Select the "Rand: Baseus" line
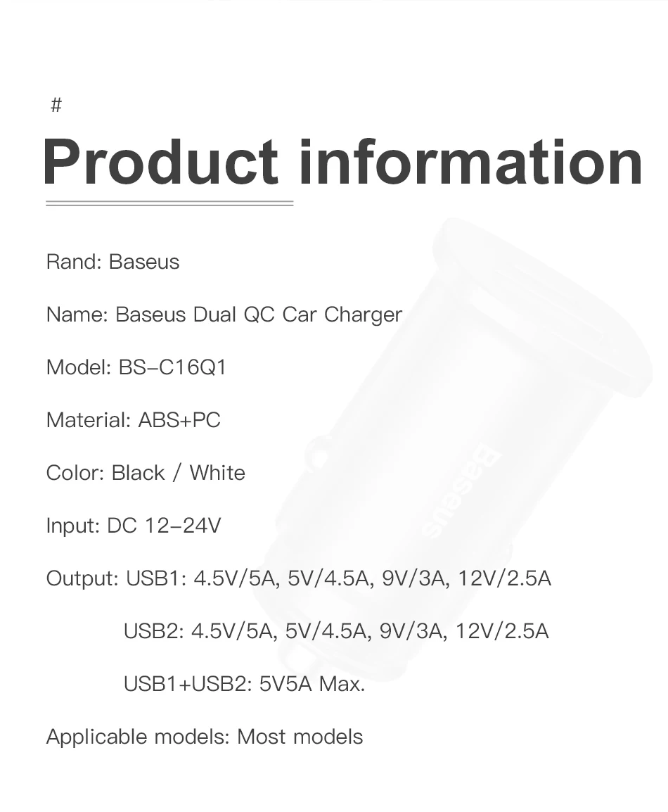Image resolution: width=668 pixels, height=812 pixels. pos(113,262)
